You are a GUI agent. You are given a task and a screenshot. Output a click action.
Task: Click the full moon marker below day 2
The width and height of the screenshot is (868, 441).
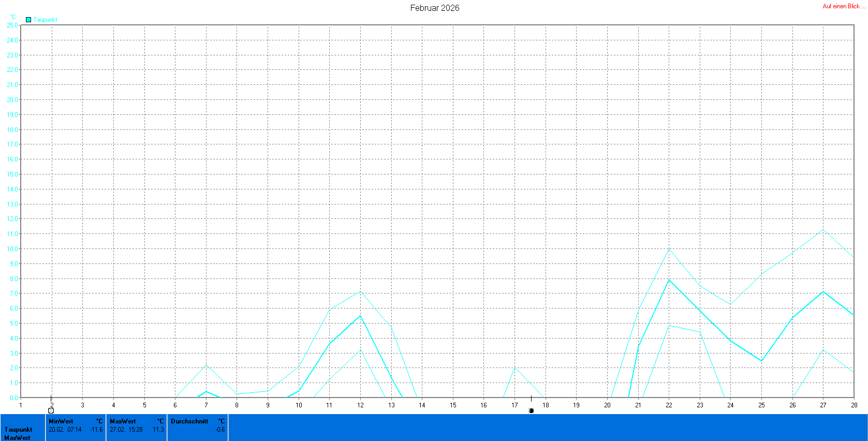51,410
